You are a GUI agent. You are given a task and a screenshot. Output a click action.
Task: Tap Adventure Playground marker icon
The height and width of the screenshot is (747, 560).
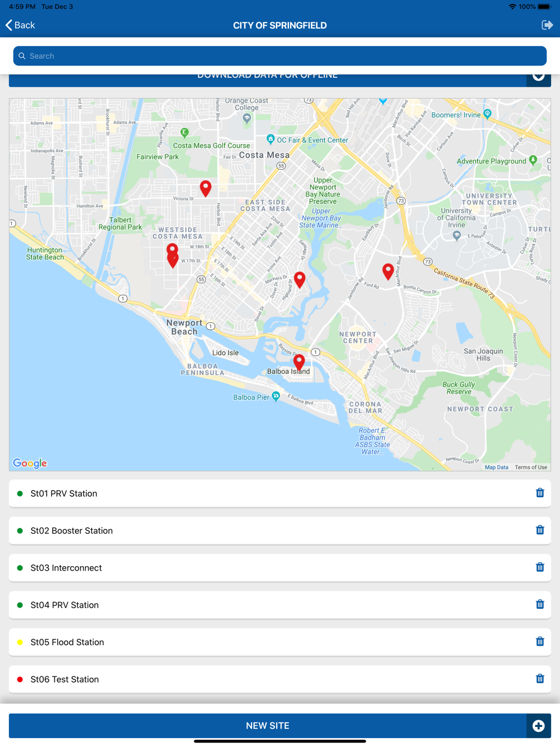click(x=533, y=160)
